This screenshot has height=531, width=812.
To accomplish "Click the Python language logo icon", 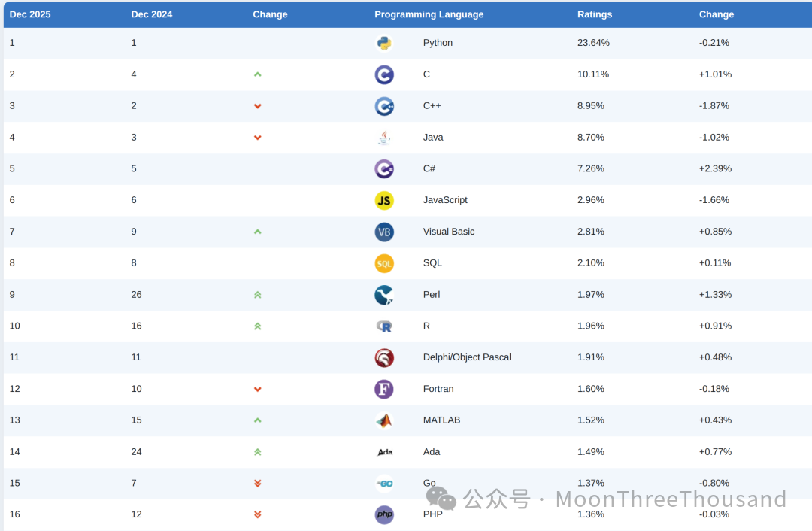I will click(x=384, y=43).
